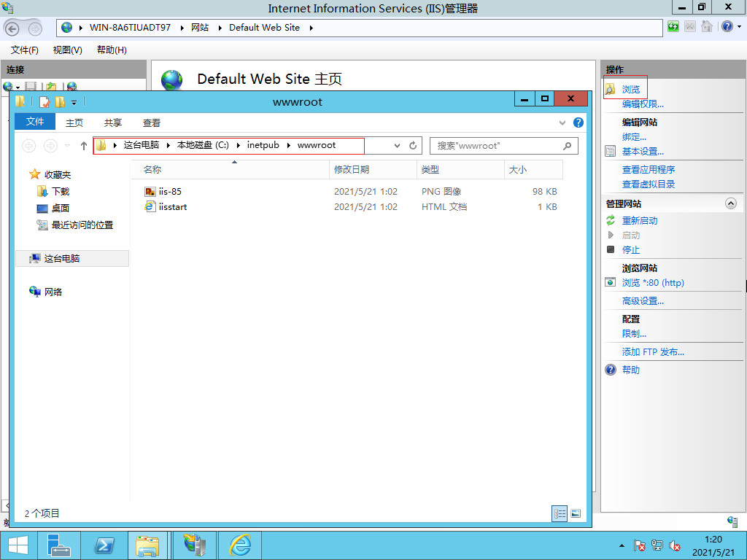Switch to details view layout
The width and height of the screenshot is (747, 560).
click(560, 513)
